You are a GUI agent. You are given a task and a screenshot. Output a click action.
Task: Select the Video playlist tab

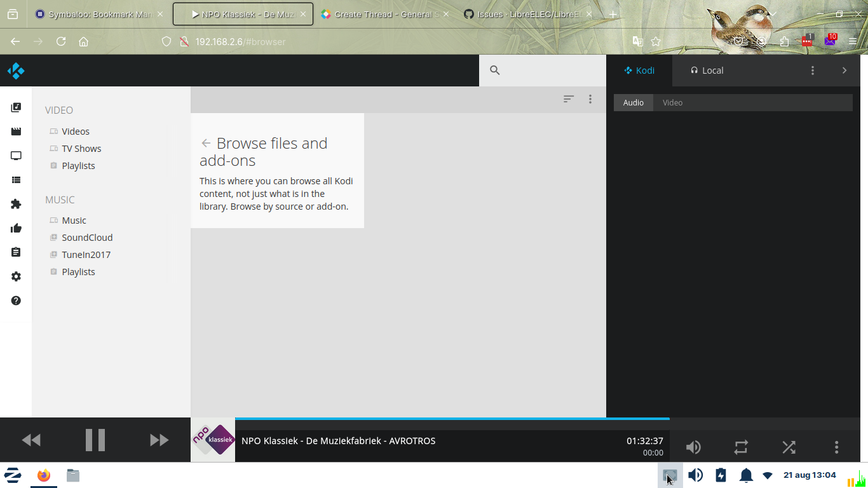pos(672,103)
